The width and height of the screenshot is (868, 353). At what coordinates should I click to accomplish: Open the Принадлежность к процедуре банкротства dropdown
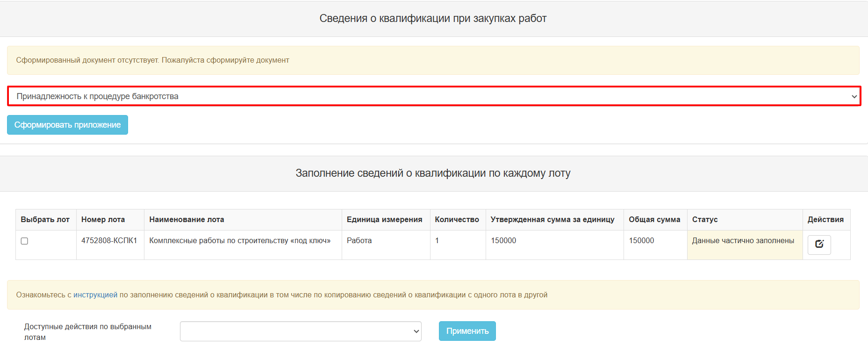pyautogui.click(x=434, y=96)
